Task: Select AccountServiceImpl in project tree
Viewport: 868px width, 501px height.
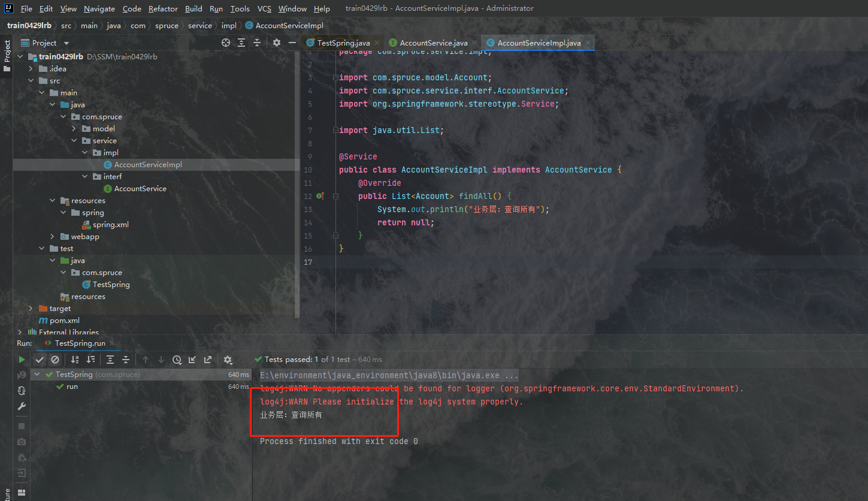Action: [148, 165]
